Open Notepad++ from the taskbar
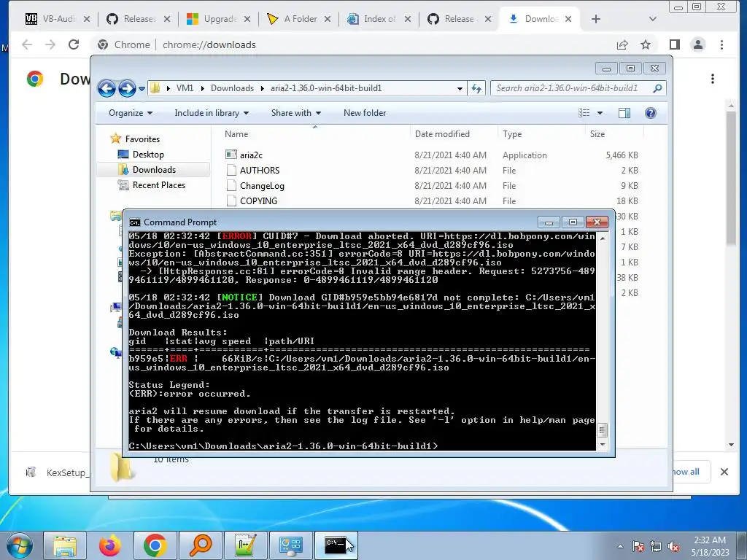Image resolution: width=747 pixels, height=560 pixels. [x=246, y=545]
